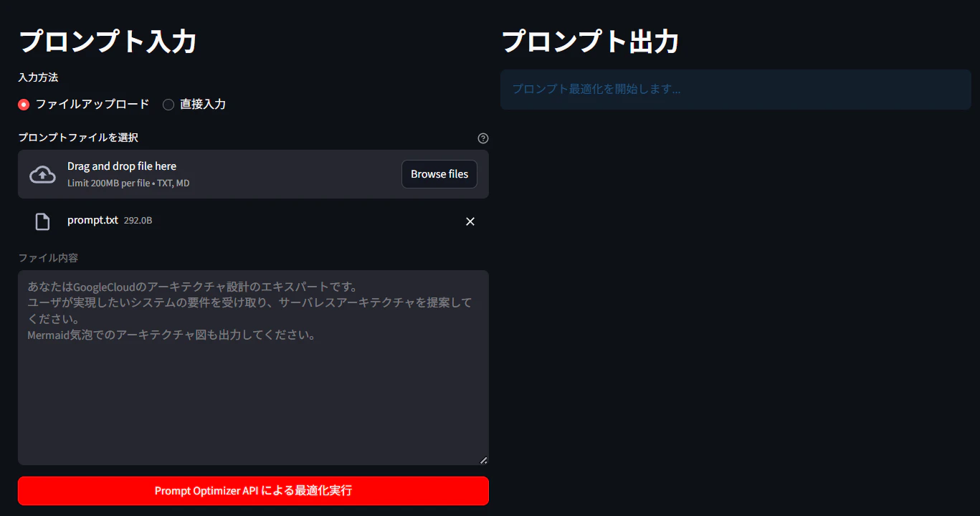Viewport: 980px width, 516px height.
Task: Run Prompt Optimizer API による最適化実行
Action: click(x=253, y=491)
